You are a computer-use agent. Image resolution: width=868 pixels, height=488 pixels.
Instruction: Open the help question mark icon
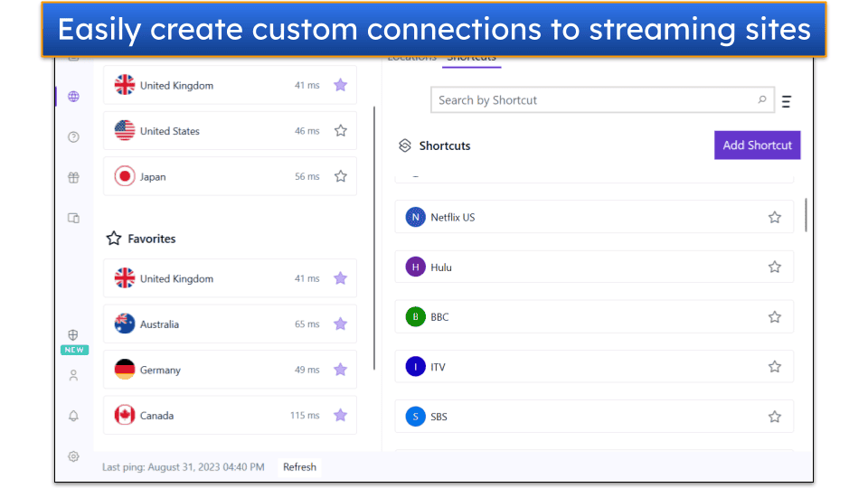[x=73, y=137]
